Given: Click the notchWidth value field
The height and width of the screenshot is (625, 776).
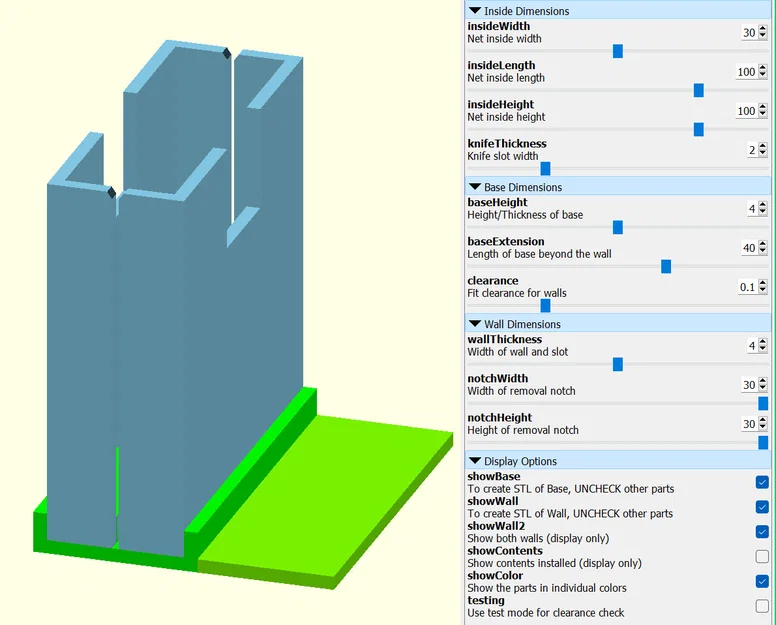Looking at the screenshot, I should [x=749, y=385].
